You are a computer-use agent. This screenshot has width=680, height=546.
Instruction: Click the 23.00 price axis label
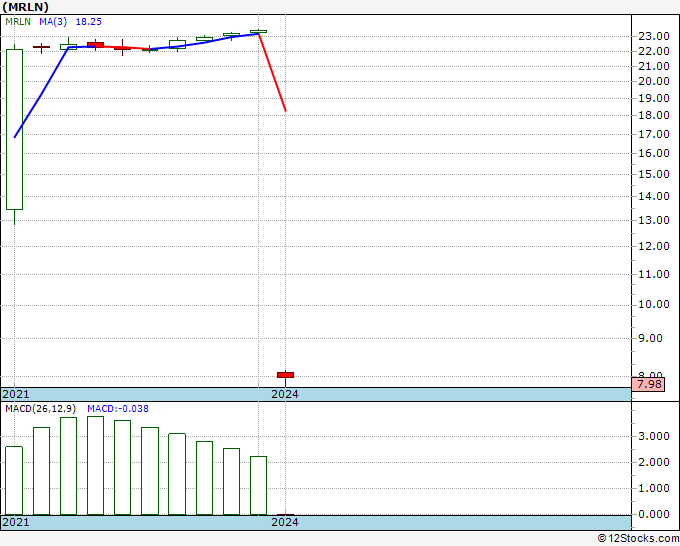(x=654, y=36)
